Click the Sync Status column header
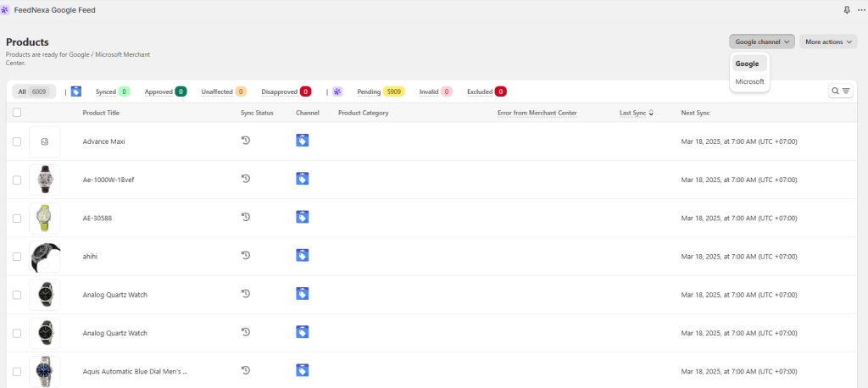This screenshot has width=868, height=388. point(257,113)
